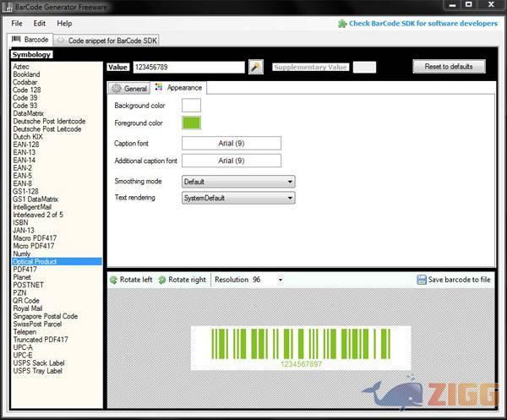Select QR Code in symbology list
Screen dimensions: 507x420
(x=26, y=300)
